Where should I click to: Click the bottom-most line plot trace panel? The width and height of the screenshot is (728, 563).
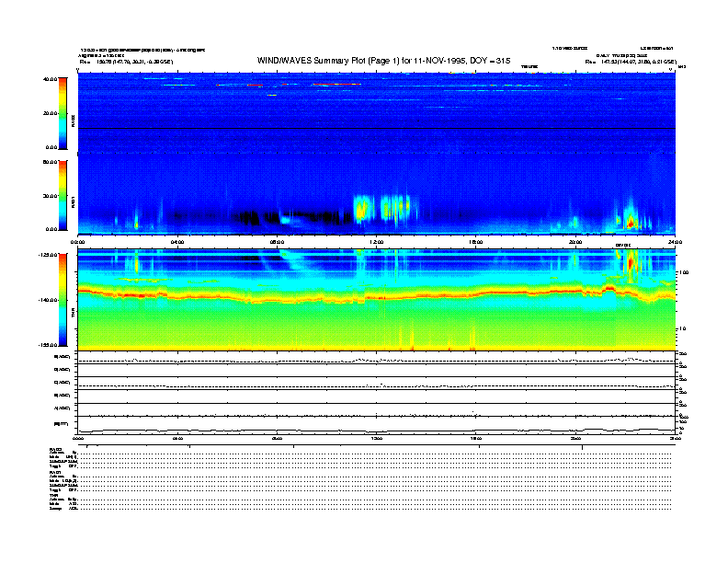point(376,426)
